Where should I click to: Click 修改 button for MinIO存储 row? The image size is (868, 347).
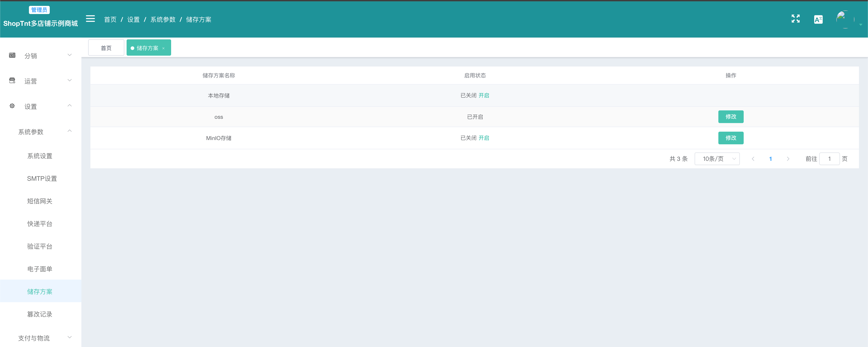731,138
